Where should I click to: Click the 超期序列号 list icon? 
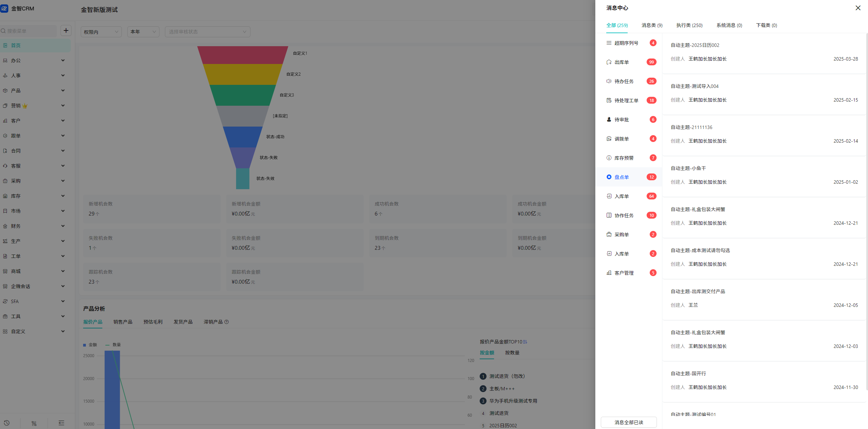point(609,43)
